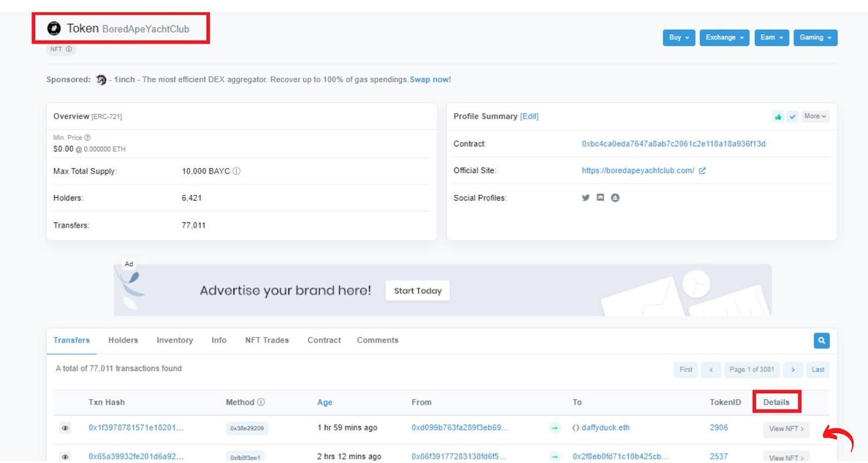Image resolution: width=868 pixels, height=463 pixels.
Task: Open the Inventory tab
Action: click(175, 340)
